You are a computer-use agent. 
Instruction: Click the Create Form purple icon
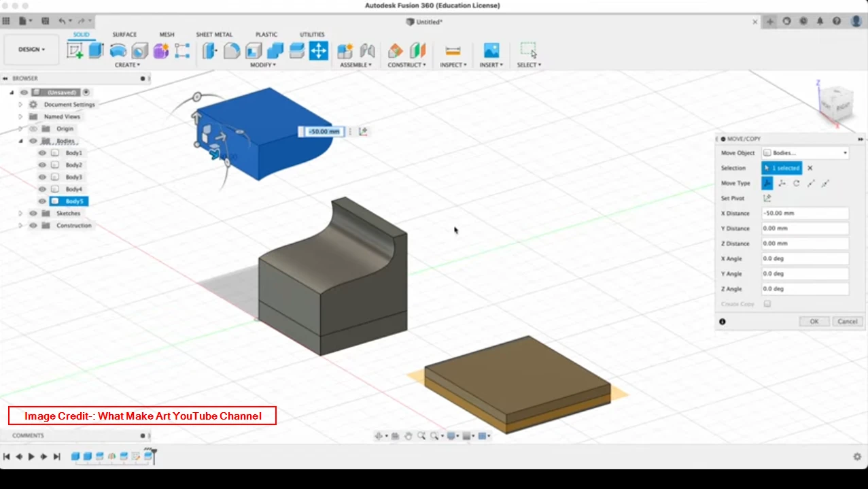161,50
